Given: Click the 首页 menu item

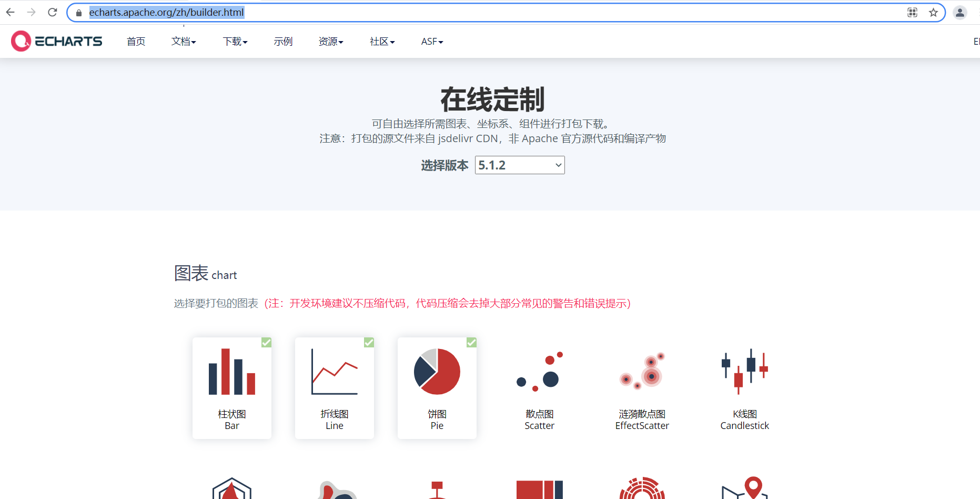Looking at the screenshot, I should (135, 41).
